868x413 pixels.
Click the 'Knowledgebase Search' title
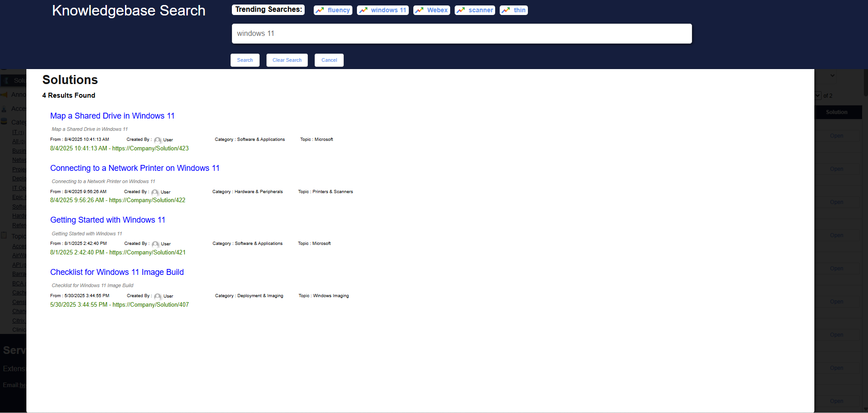(x=129, y=10)
